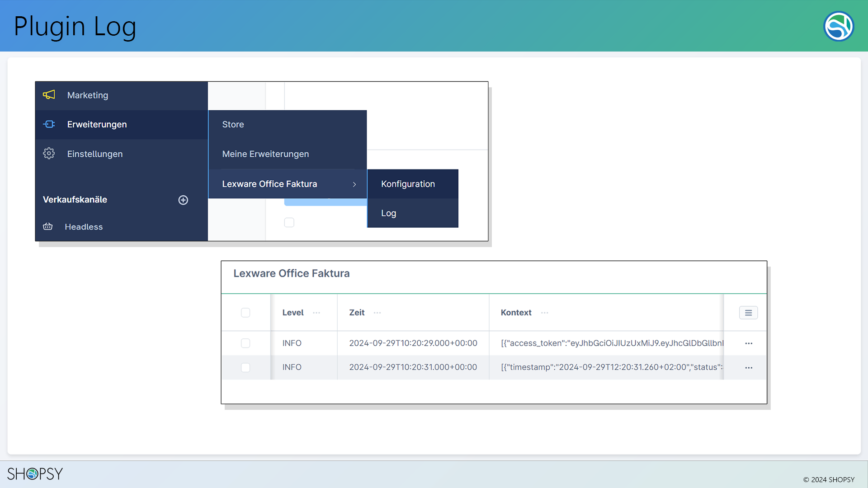Image resolution: width=868 pixels, height=488 pixels.
Task: Open the Marketing menu item
Action: click(121, 95)
